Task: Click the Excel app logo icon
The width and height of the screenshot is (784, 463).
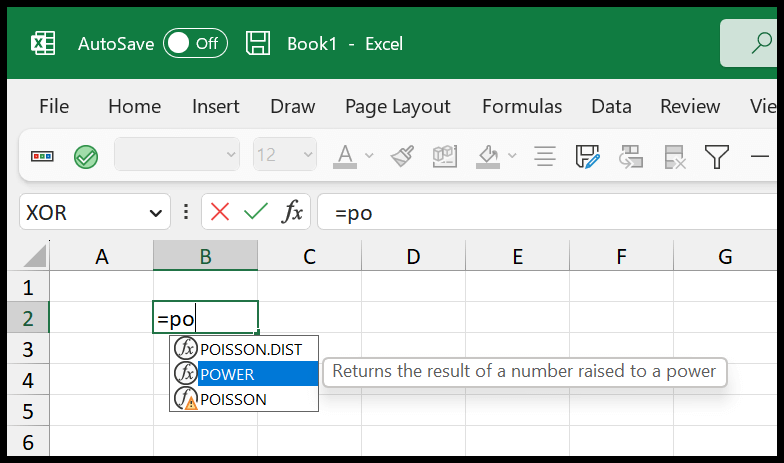Action: [x=43, y=44]
